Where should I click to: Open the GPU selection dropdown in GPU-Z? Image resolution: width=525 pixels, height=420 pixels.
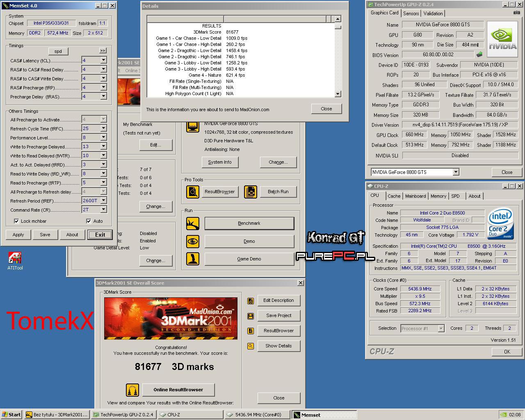(456, 172)
